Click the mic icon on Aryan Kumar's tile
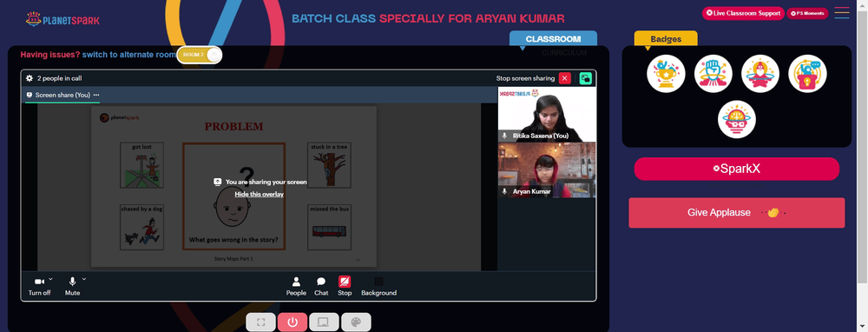 [x=504, y=191]
